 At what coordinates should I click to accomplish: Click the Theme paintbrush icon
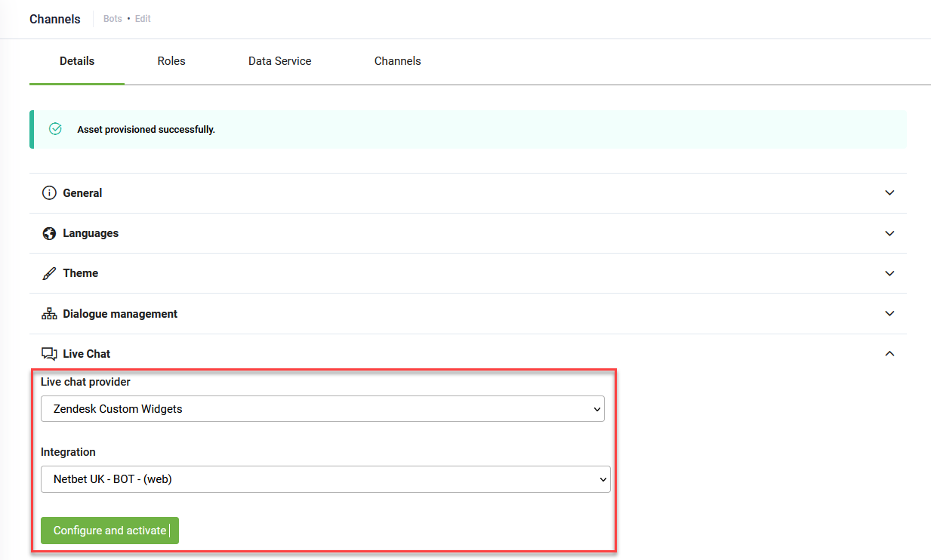(49, 273)
